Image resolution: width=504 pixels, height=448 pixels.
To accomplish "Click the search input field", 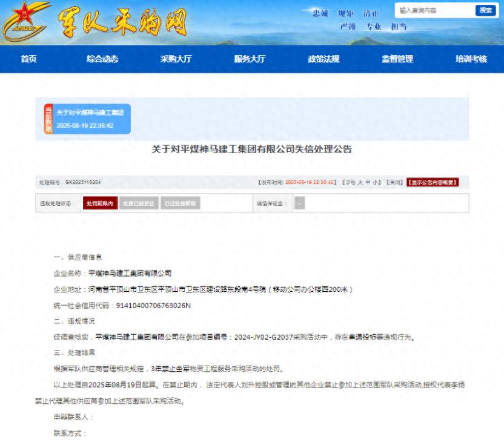I will tap(435, 11).
